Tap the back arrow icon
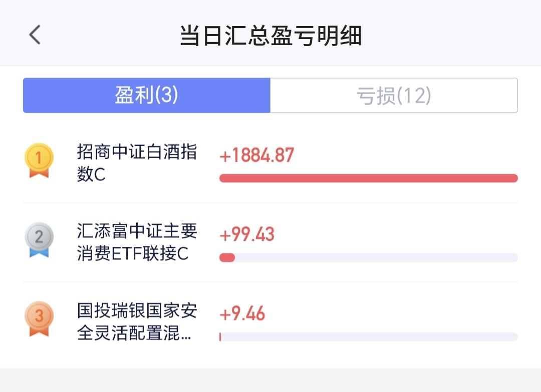Viewport: 541px width, 392px height. click(x=35, y=35)
